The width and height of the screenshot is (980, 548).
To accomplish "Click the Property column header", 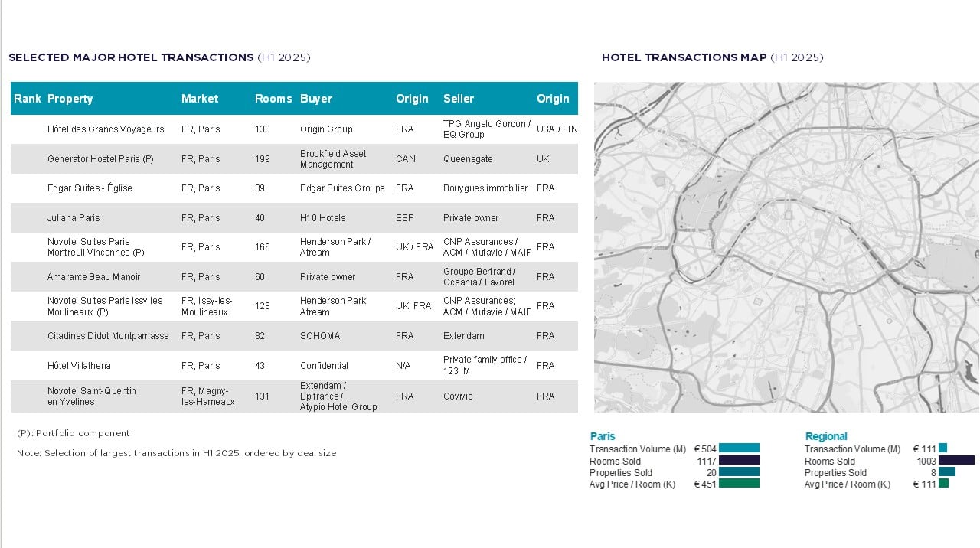I will (x=70, y=99).
